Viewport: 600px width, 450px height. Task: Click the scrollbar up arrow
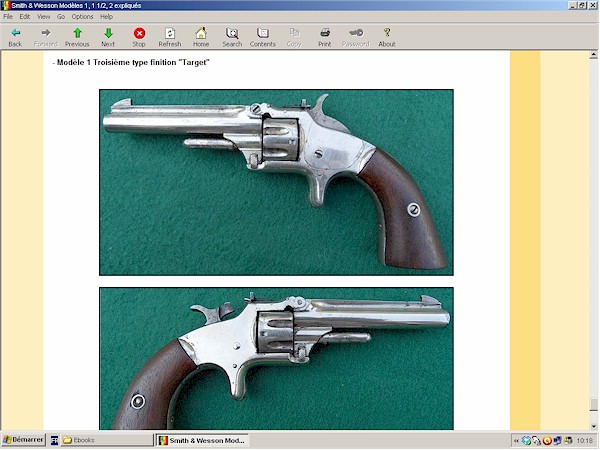pyautogui.click(x=593, y=55)
